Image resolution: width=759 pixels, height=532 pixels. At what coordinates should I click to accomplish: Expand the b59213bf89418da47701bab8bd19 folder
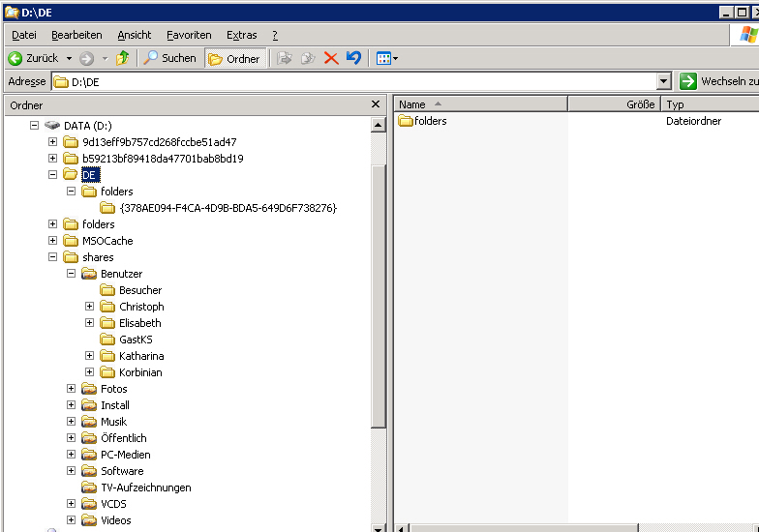[x=52, y=159]
